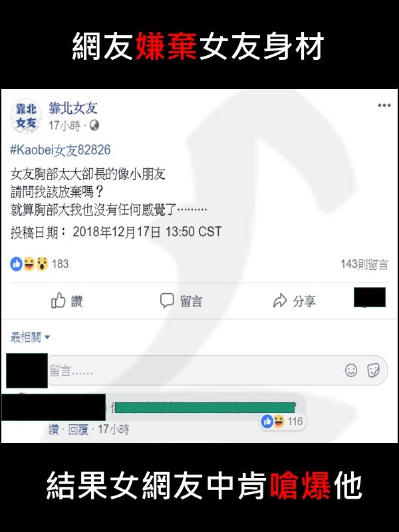399x532 pixels.
Task: Open the 靠北女友 page avatar
Action: [x=26, y=116]
